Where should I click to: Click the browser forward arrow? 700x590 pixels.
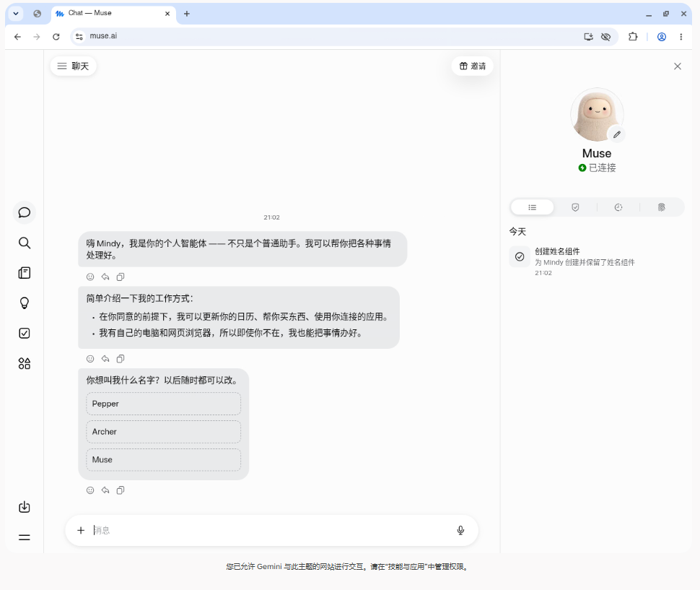coord(37,37)
